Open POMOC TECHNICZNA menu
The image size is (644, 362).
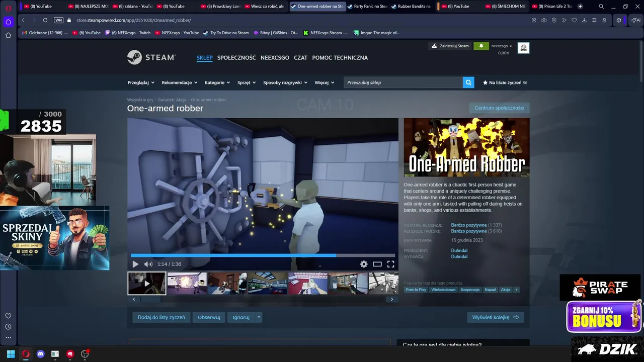tap(340, 58)
